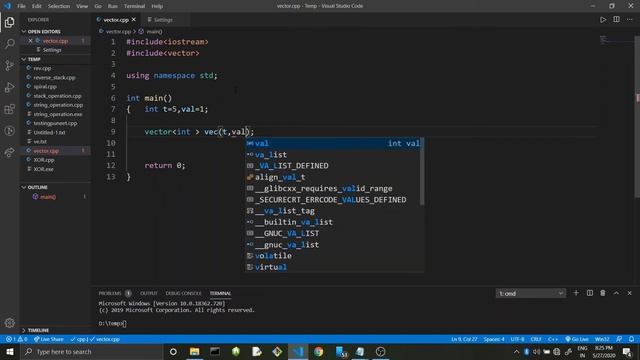640x360 pixels.
Task: Maximize terminal panel with up chevron
Action: point(616,293)
